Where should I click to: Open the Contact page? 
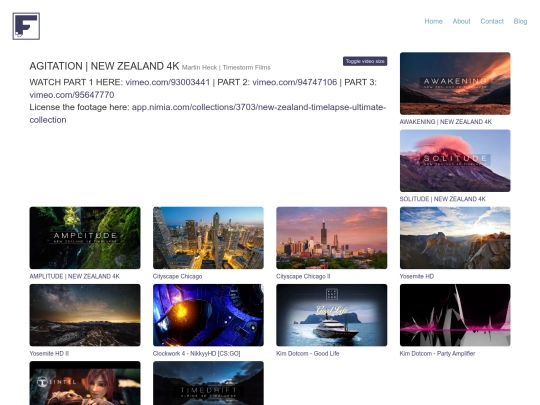pos(492,21)
